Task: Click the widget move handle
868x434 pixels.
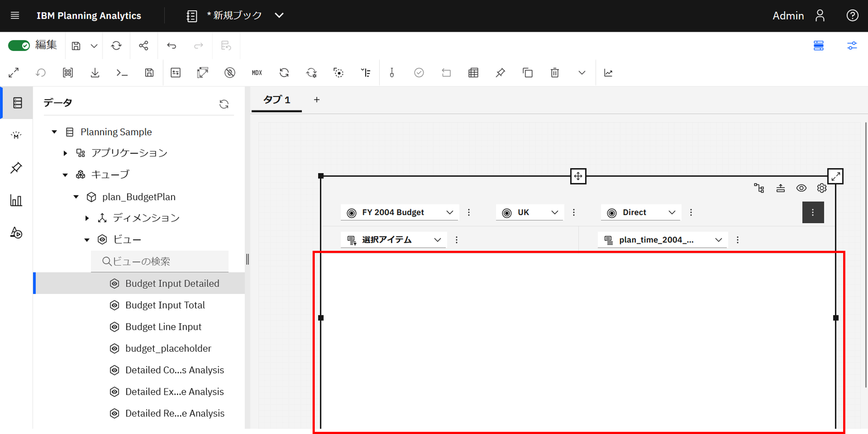Action: point(578,176)
